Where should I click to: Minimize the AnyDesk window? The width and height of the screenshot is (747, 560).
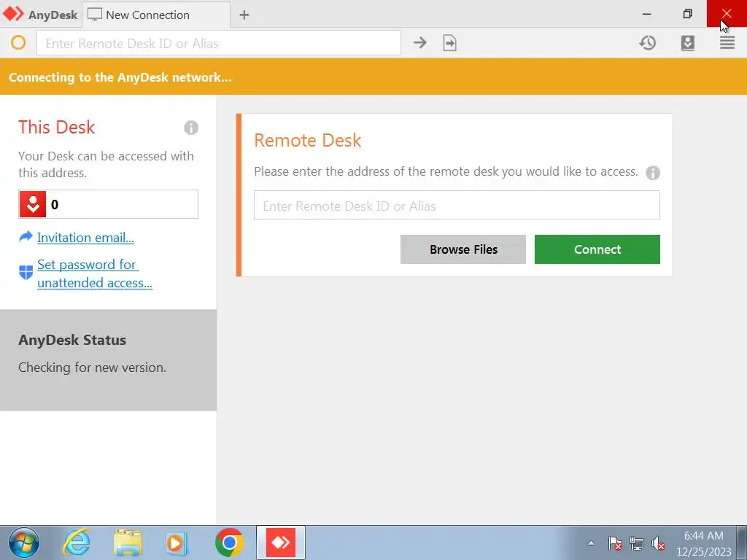(646, 14)
